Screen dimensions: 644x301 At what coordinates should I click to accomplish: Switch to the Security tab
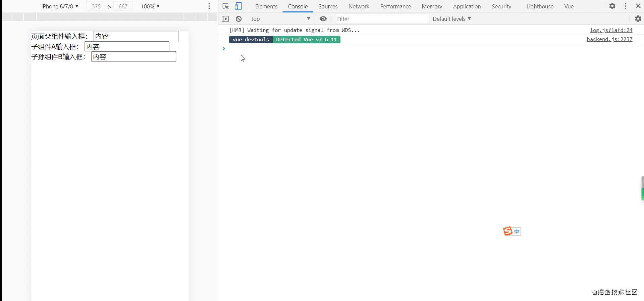click(501, 6)
